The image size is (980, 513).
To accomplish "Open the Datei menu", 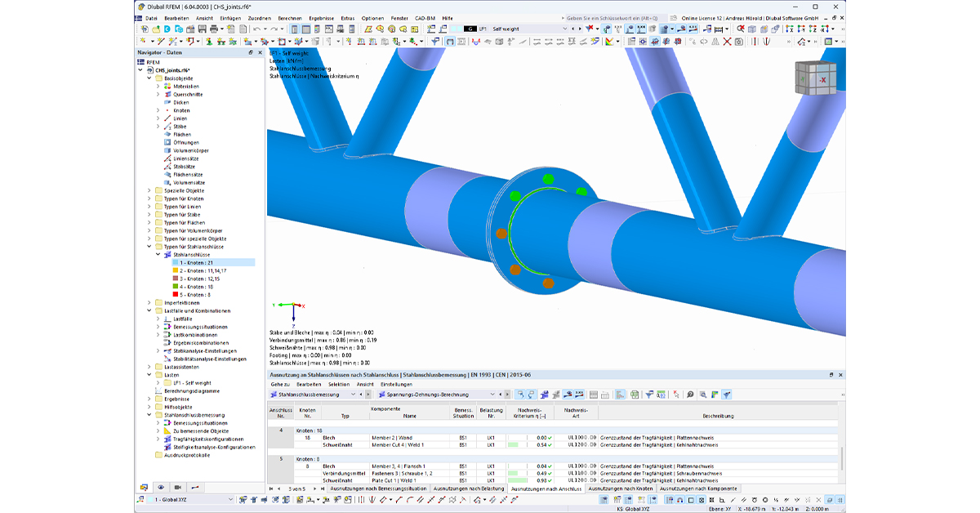I will coord(151,17).
